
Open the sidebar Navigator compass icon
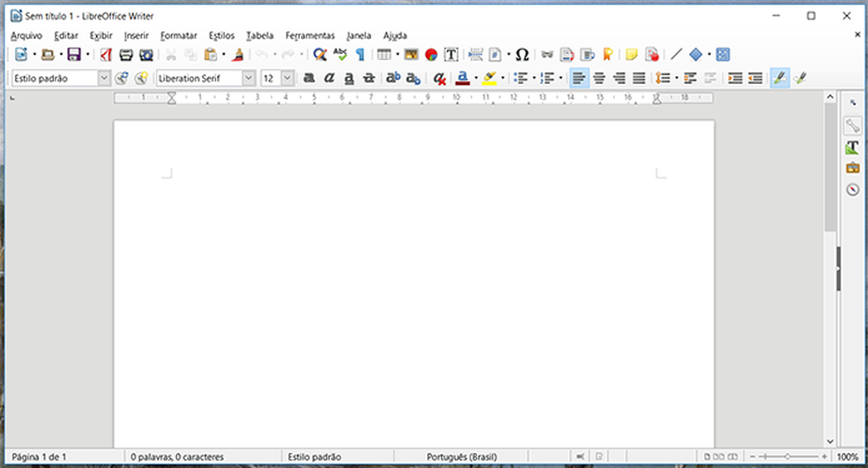pos(852,190)
